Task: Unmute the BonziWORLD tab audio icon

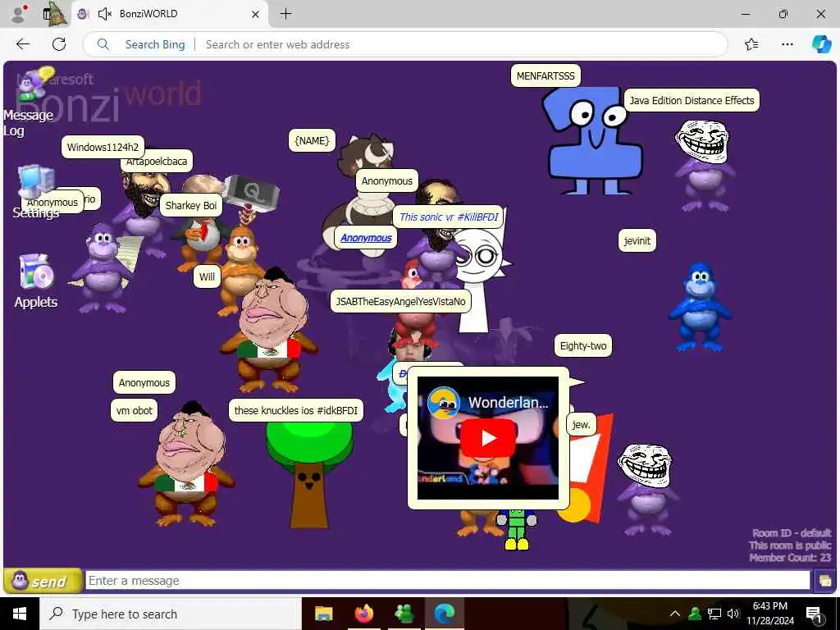Action: pos(104,14)
